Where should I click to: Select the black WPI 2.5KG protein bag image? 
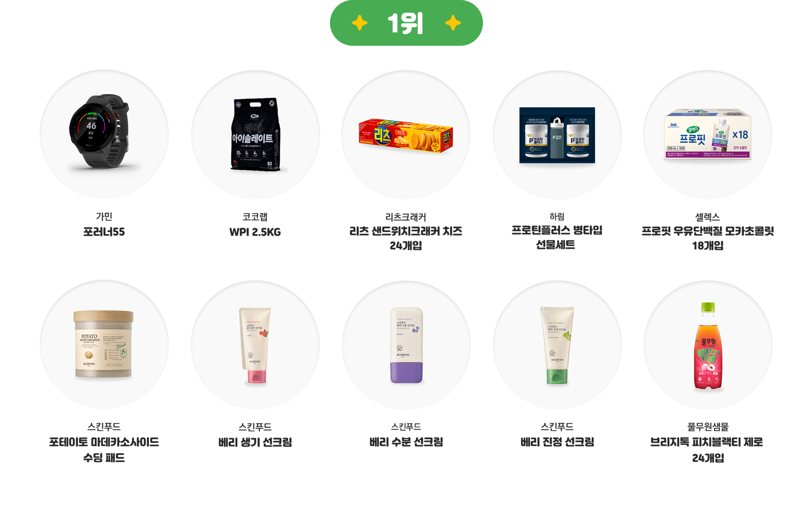point(255,134)
